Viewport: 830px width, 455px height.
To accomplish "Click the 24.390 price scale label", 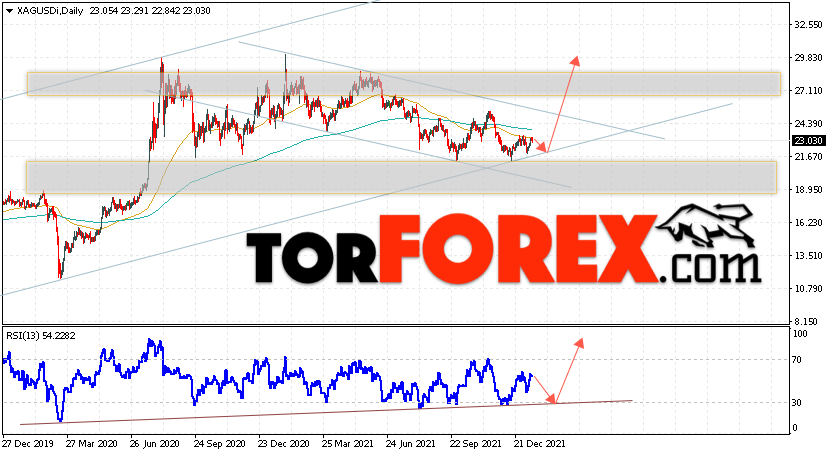I will click(x=808, y=124).
